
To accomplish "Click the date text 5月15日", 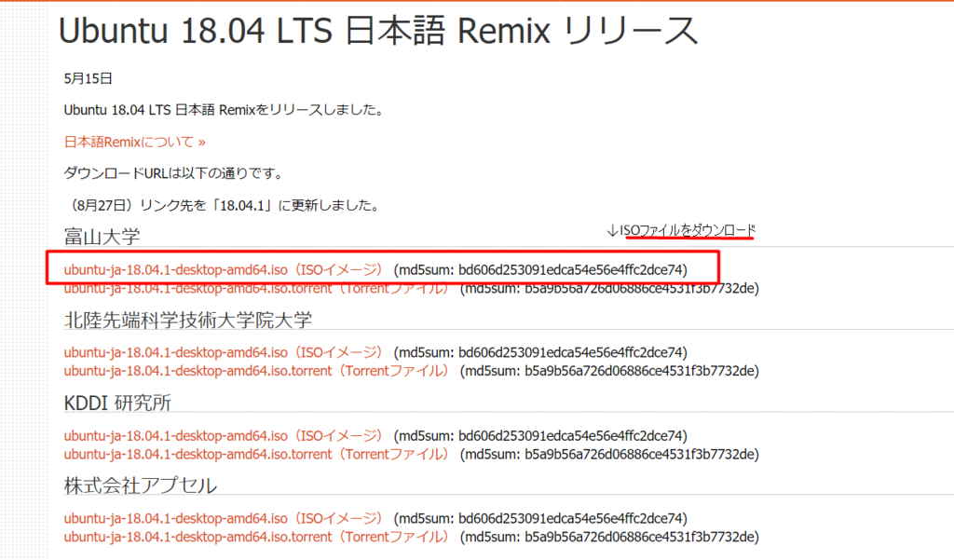I will (89, 78).
